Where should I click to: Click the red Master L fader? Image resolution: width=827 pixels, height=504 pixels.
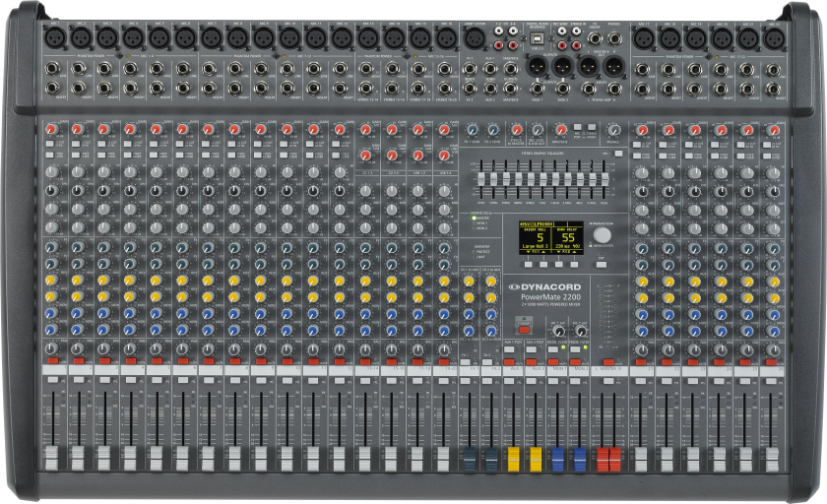click(604, 458)
